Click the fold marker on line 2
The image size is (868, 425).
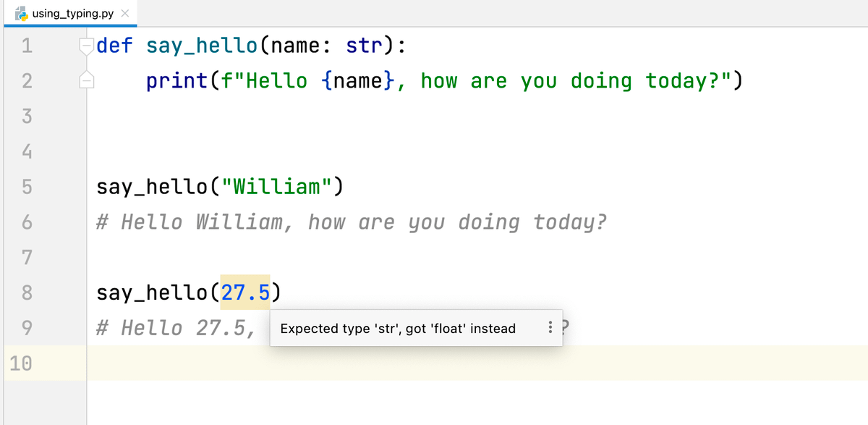87,80
